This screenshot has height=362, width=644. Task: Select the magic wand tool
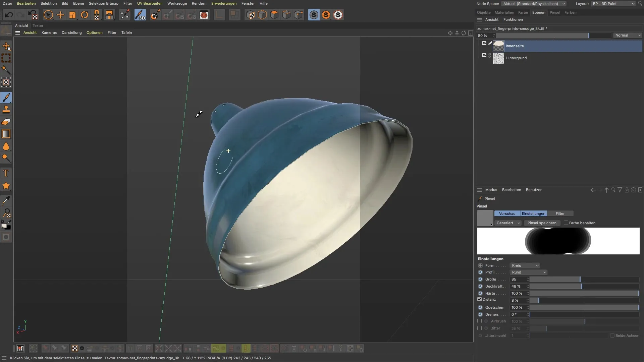(x=6, y=70)
